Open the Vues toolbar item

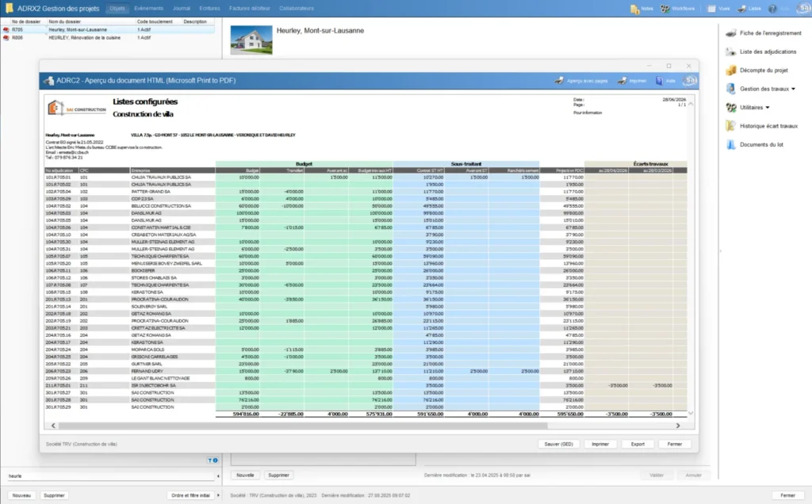click(718, 8)
